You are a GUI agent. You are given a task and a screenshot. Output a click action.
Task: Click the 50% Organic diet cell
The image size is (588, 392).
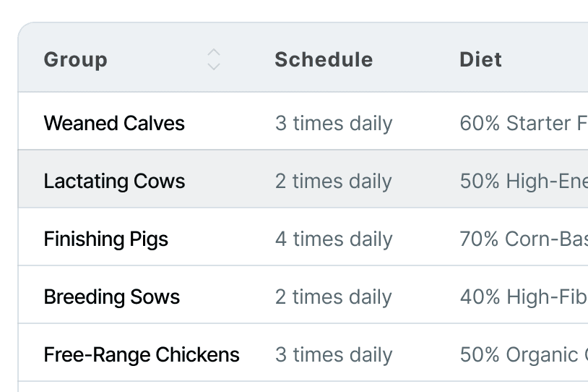point(524,354)
